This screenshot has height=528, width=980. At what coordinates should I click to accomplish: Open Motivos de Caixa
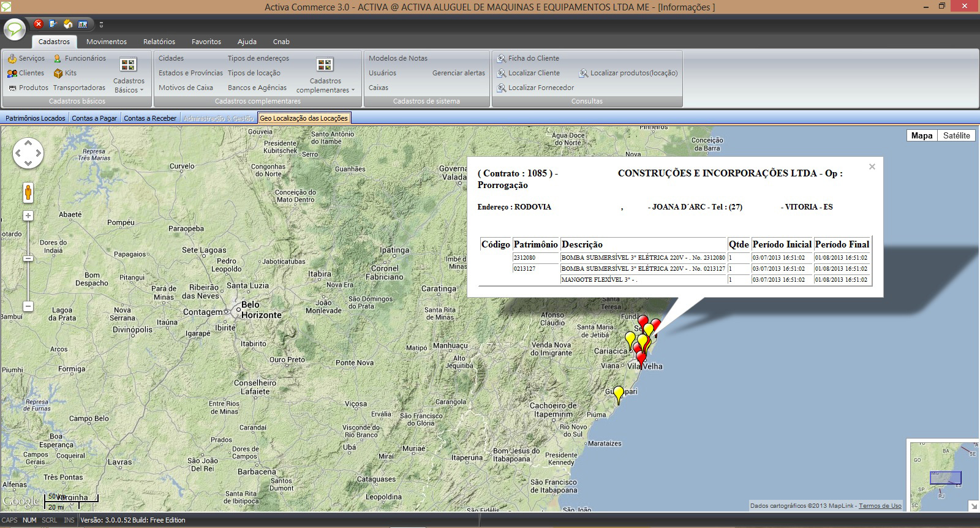click(186, 88)
